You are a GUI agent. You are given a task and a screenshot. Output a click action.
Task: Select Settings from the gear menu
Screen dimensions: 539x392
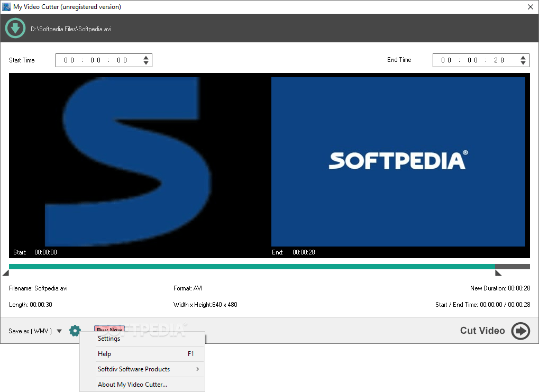tap(108, 339)
